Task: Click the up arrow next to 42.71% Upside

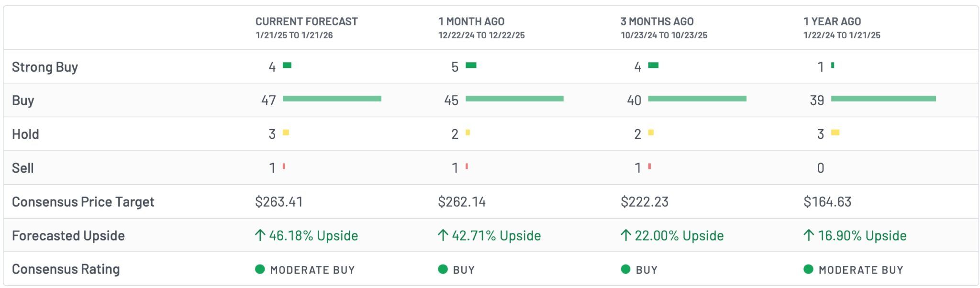Action: pyautogui.click(x=443, y=235)
